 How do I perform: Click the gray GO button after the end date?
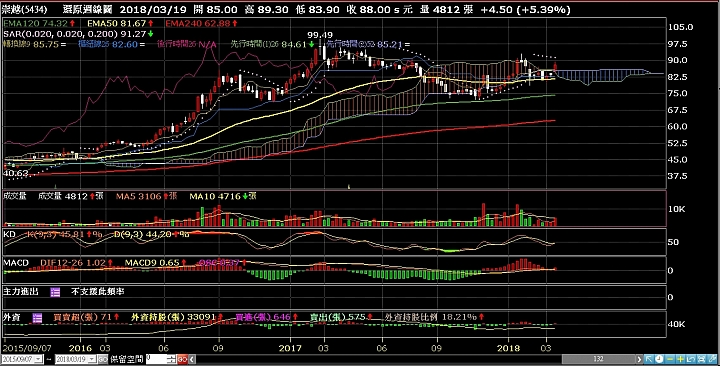click(x=103, y=359)
